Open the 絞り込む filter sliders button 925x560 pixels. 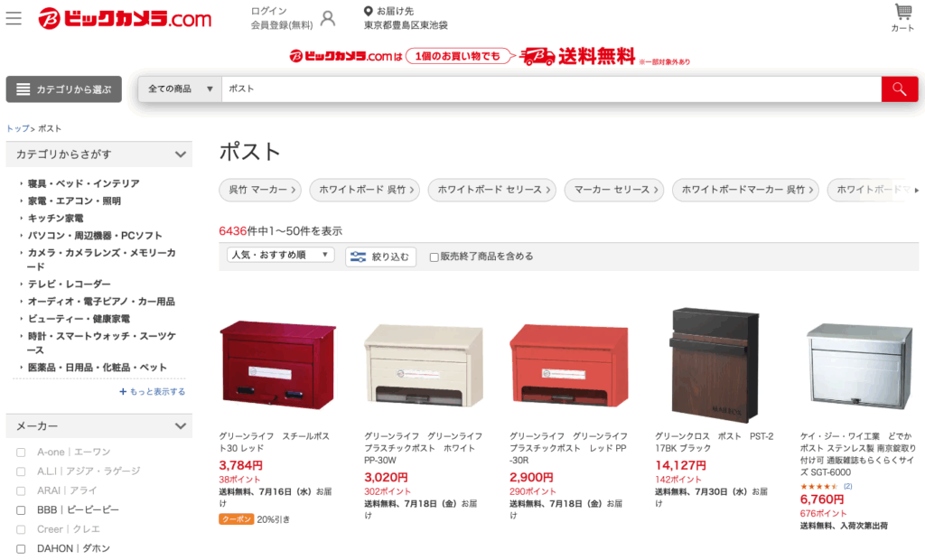[x=380, y=257]
